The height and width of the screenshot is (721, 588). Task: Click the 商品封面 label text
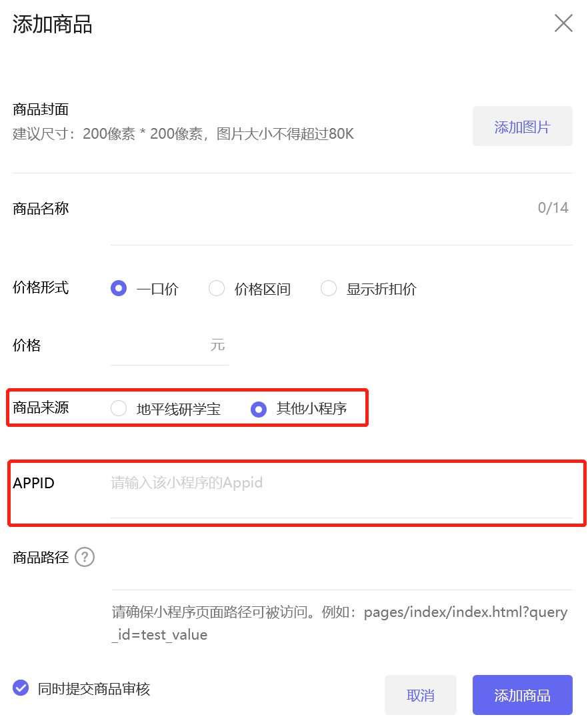coord(41,109)
